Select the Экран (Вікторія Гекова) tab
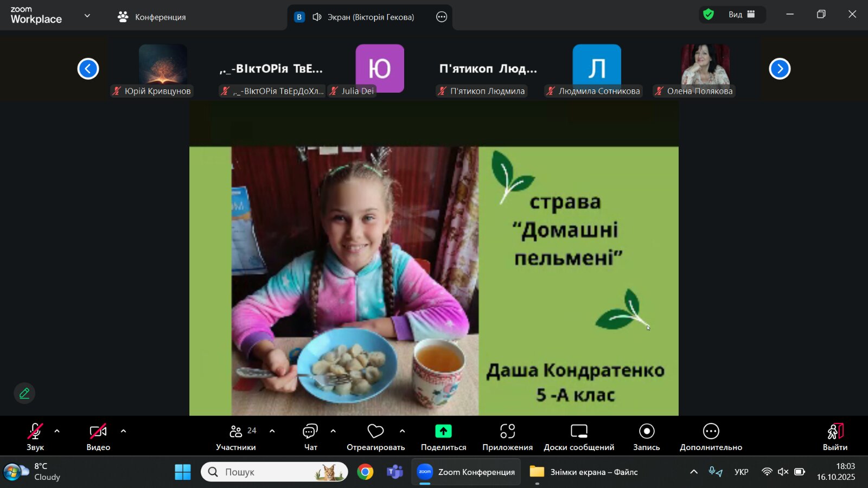The height and width of the screenshot is (488, 868). [370, 17]
